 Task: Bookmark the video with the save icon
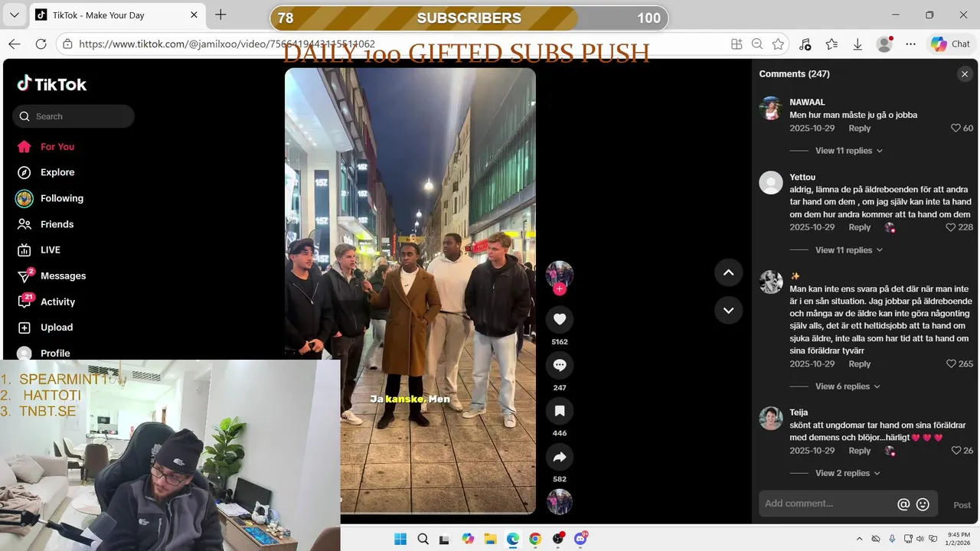pyautogui.click(x=559, y=411)
